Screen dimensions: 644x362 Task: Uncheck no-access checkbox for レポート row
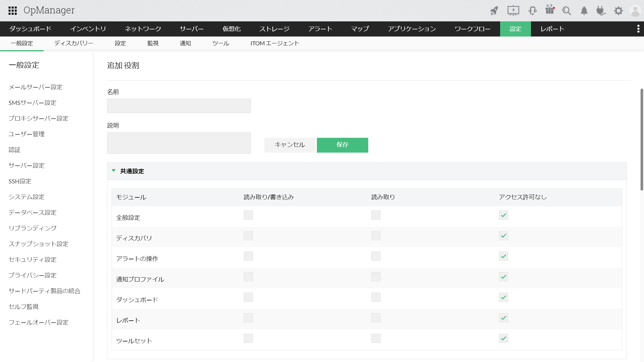(x=503, y=318)
